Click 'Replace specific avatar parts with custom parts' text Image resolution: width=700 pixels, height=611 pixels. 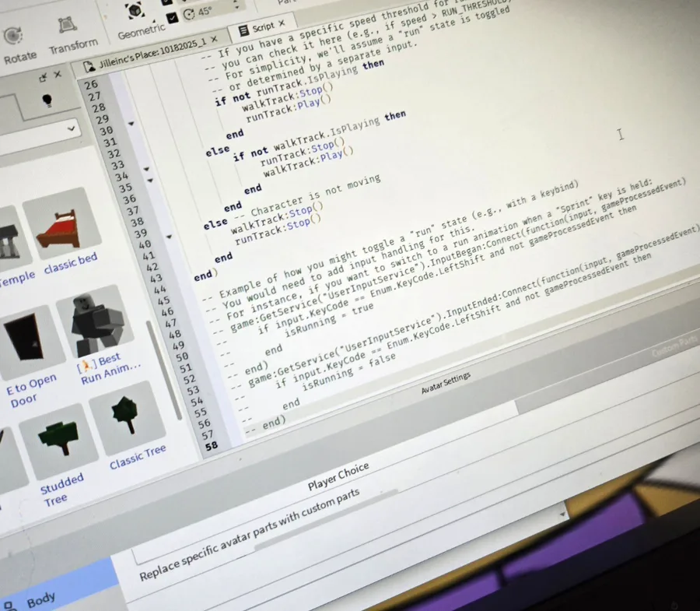(x=249, y=534)
